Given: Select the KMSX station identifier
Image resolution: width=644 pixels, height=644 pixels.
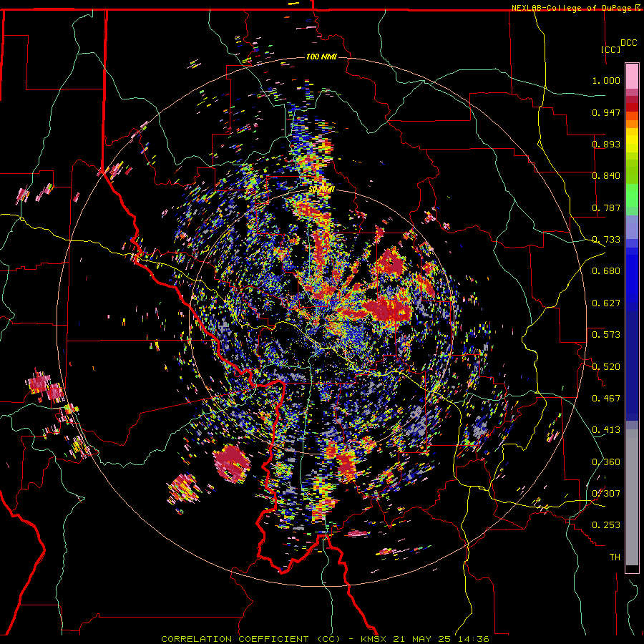Looking at the screenshot, I should (374, 639).
